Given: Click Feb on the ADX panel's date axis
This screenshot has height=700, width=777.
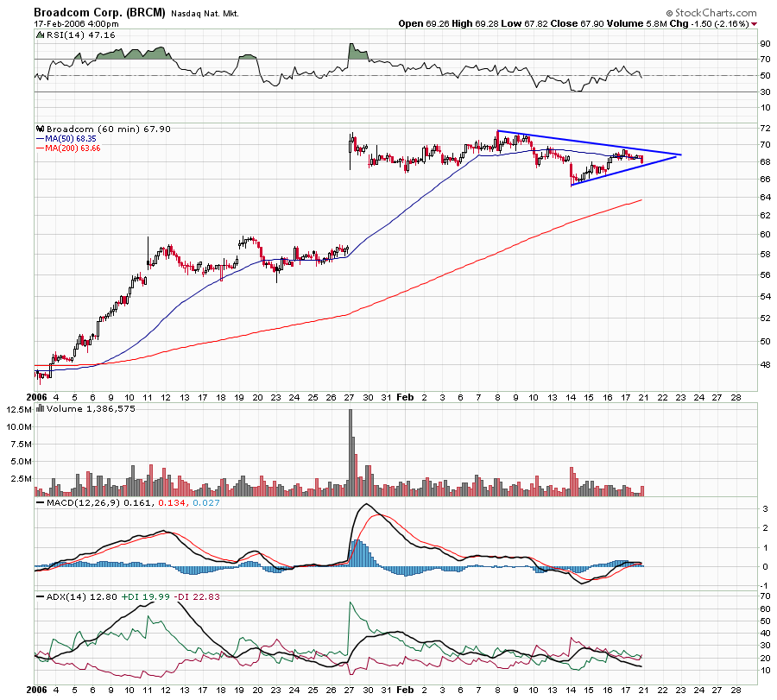Looking at the screenshot, I should click(x=405, y=691).
